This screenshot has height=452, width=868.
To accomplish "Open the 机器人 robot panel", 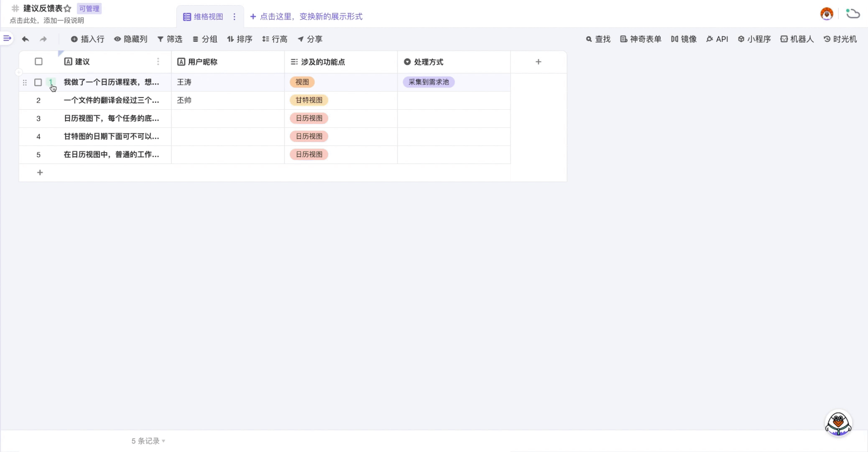I will pos(797,39).
